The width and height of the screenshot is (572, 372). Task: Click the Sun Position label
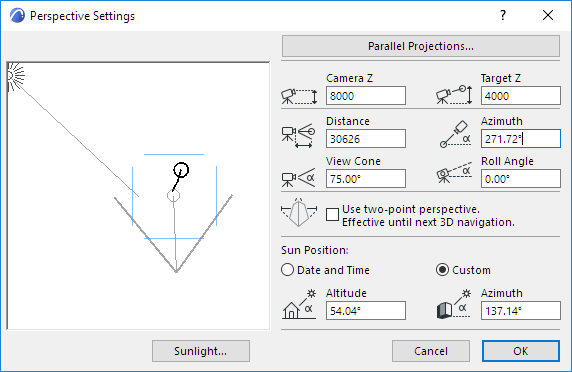pyautogui.click(x=315, y=250)
